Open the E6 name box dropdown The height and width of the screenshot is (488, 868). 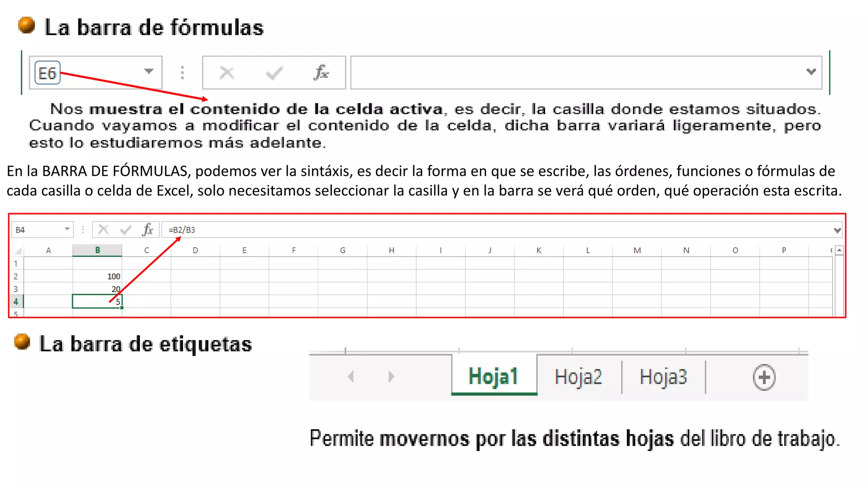tap(148, 71)
